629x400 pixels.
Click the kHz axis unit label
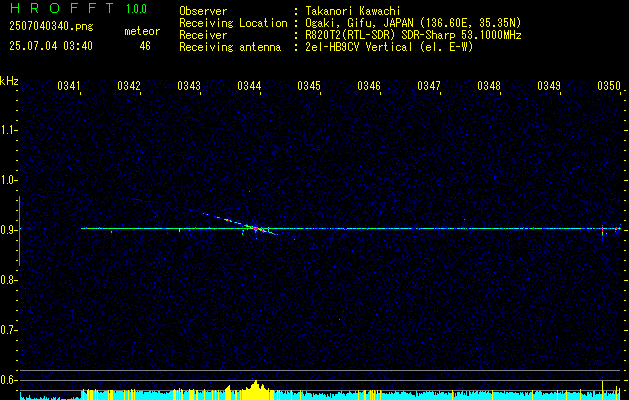(9, 81)
